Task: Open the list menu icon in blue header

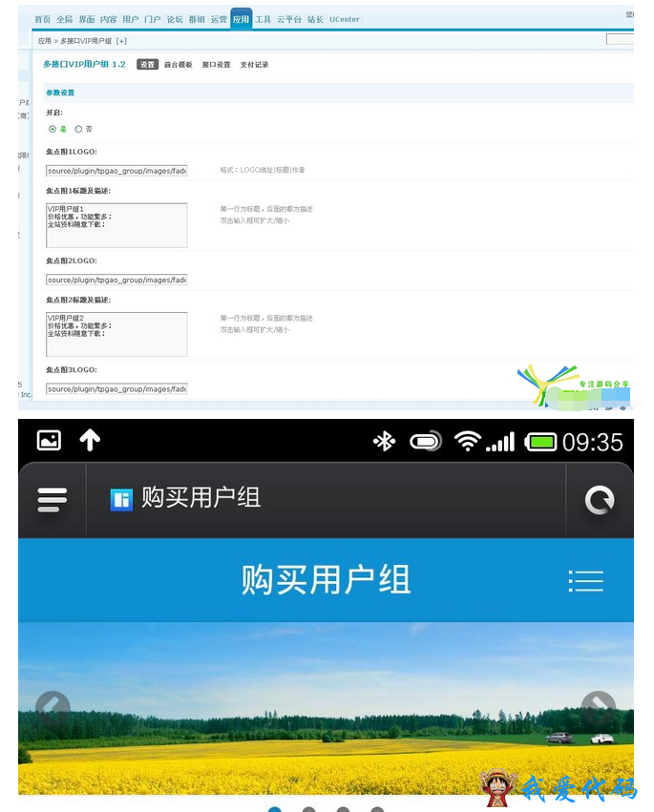Action: click(x=585, y=581)
